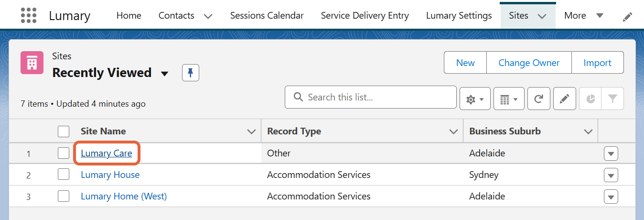The width and height of the screenshot is (644, 220).
Task: Pin the Recently Viewed list
Action: click(191, 73)
